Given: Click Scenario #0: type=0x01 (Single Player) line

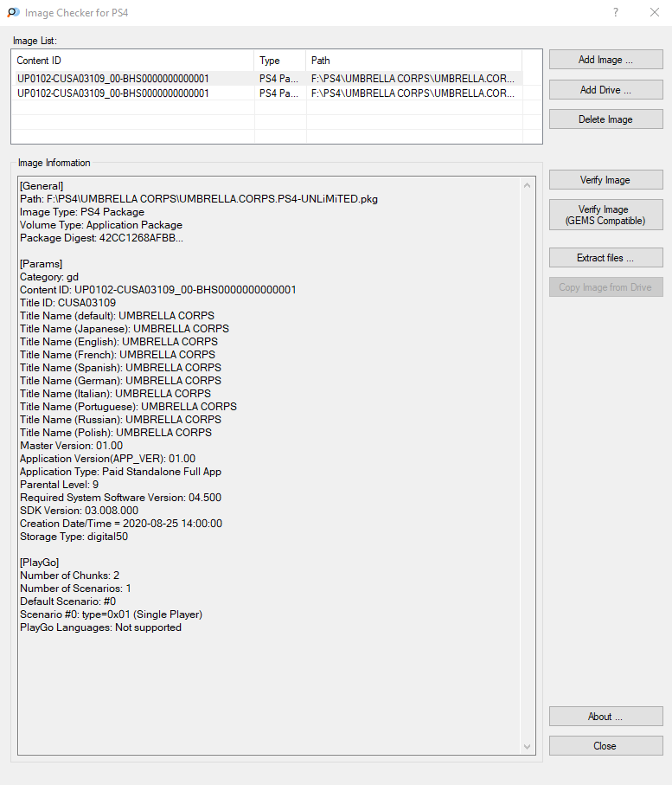Looking at the screenshot, I should click(x=111, y=614).
